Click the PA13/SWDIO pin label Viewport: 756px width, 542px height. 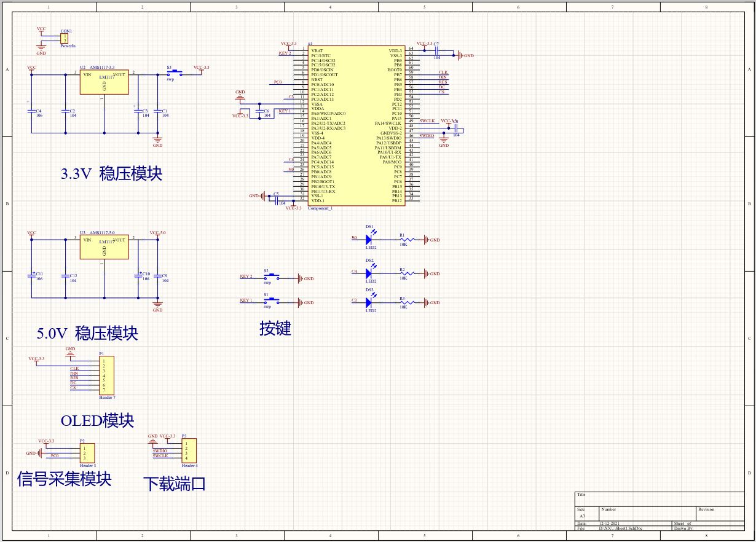[x=389, y=138]
